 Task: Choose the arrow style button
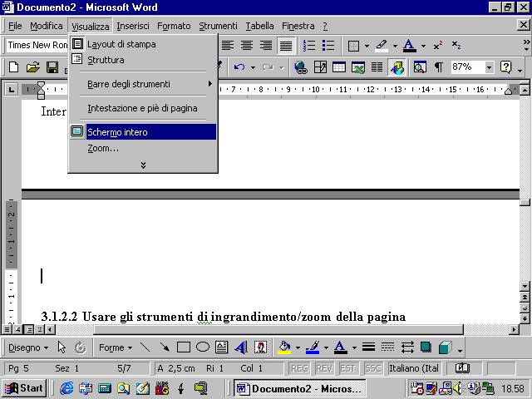pyautogui.click(x=406, y=347)
